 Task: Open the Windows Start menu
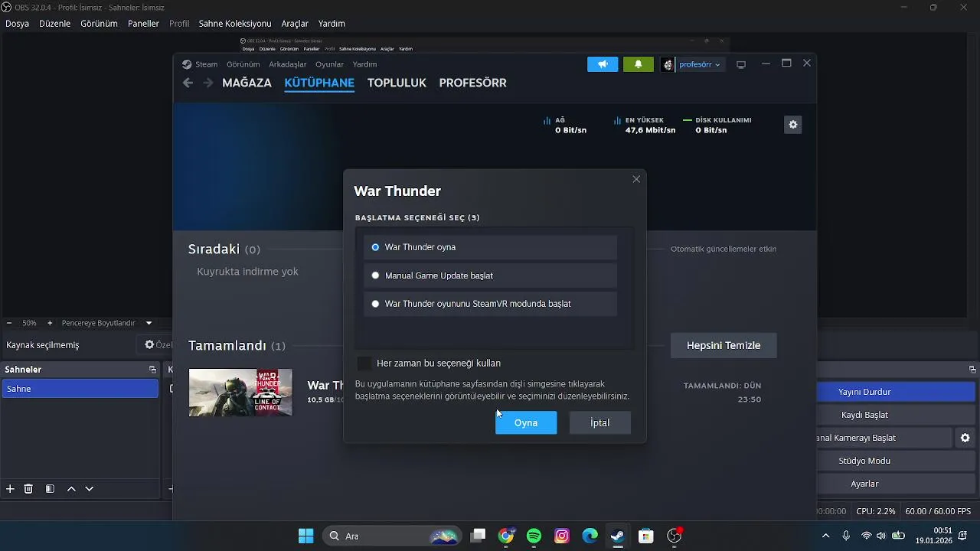[305, 536]
